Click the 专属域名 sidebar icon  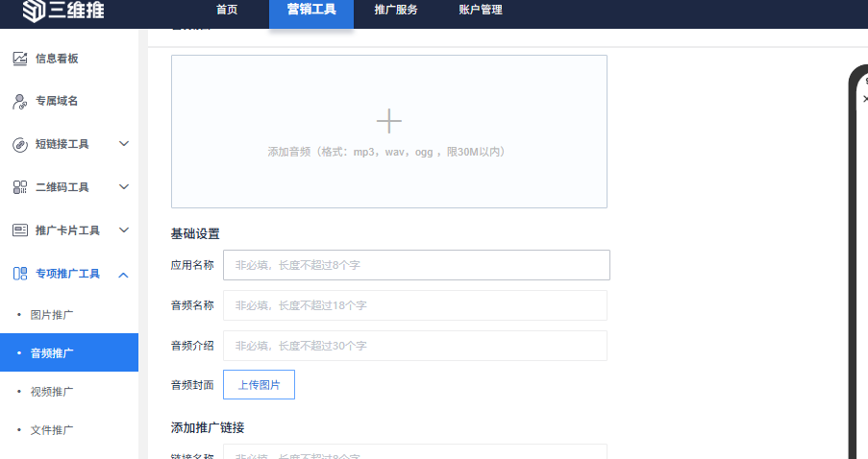[x=19, y=101]
